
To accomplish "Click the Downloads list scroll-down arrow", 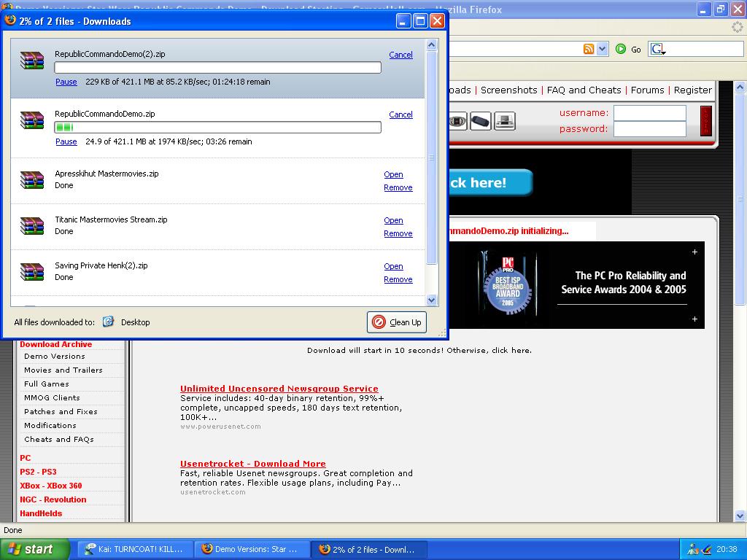I will tap(432, 300).
